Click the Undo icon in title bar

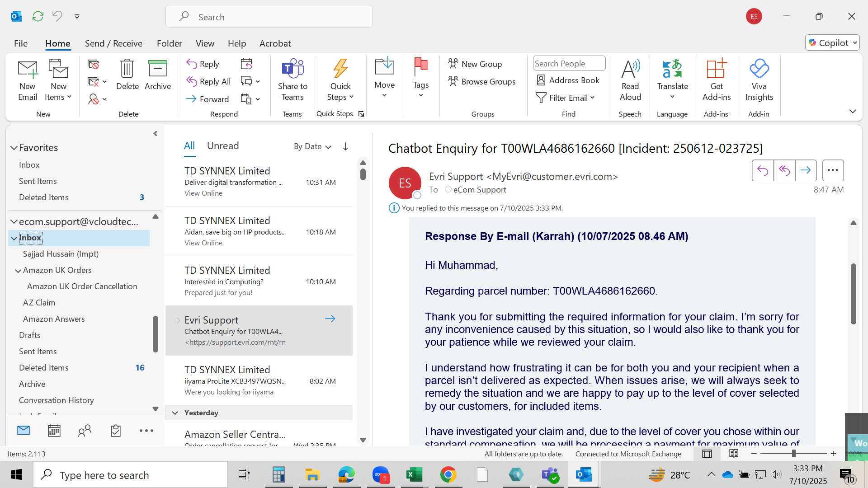coord(57,16)
